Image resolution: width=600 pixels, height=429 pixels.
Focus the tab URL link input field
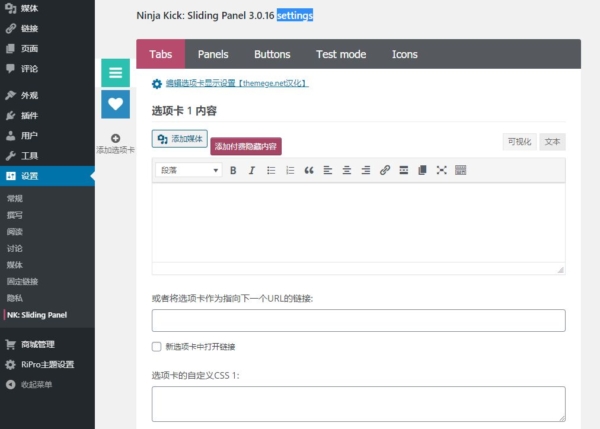(359, 320)
